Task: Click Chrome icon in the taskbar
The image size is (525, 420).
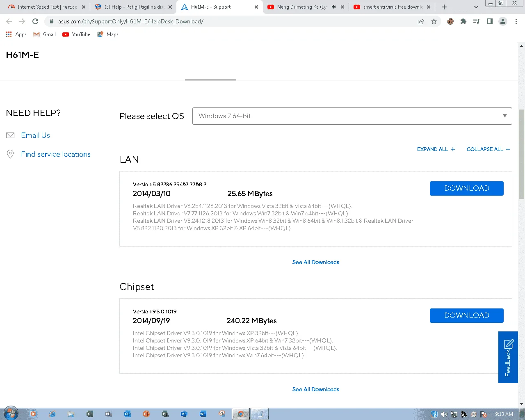Action: (x=241, y=414)
